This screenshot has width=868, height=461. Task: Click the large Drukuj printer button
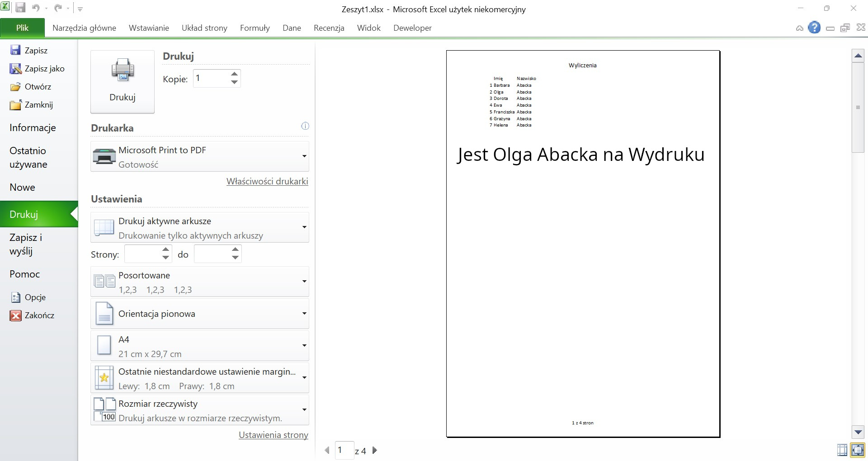pyautogui.click(x=123, y=81)
